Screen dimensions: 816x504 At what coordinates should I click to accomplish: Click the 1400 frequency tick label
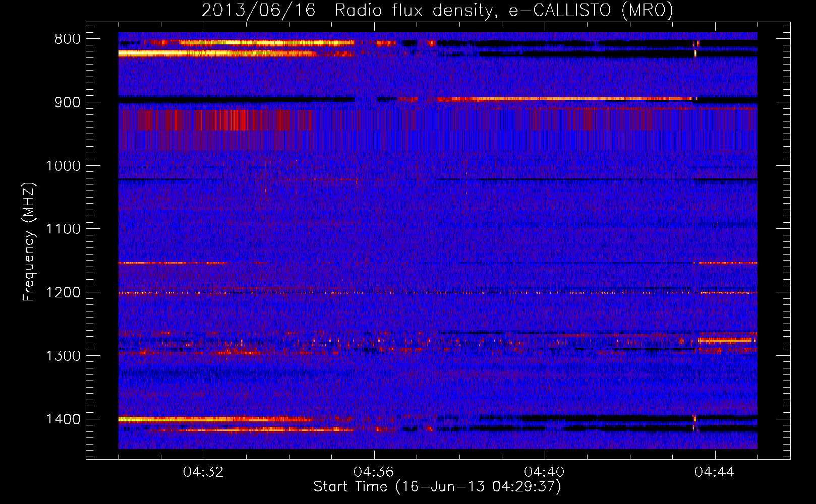63,419
